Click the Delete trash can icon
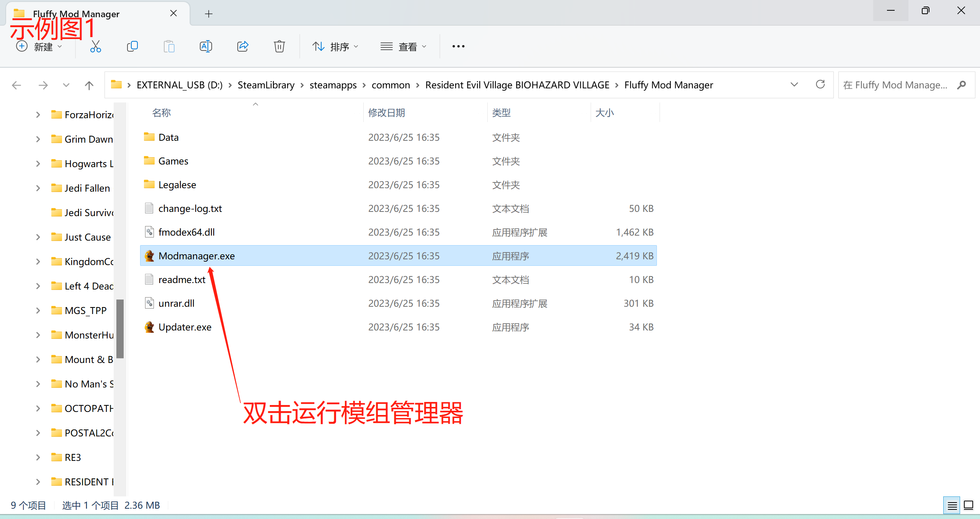This screenshot has height=519, width=980. [x=279, y=47]
